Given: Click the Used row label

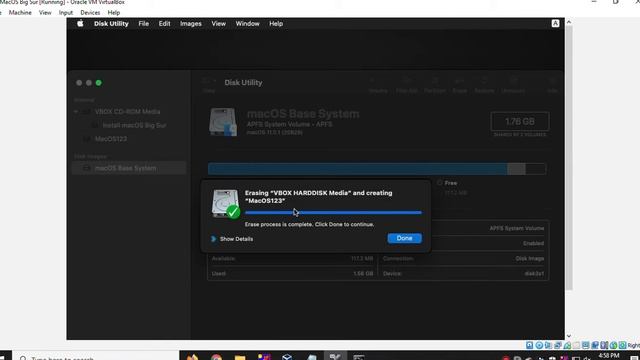Looking at the screenshot, I should pos(219,273).
